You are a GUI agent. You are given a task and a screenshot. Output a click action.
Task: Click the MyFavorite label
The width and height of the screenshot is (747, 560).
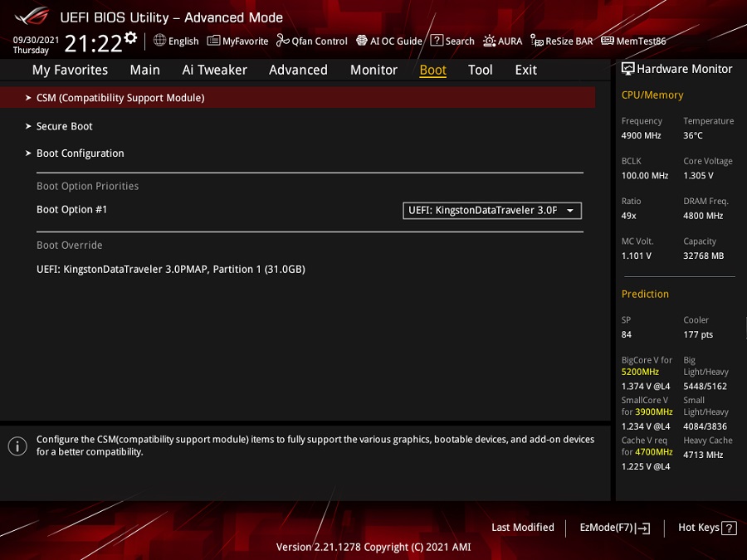click(x=246, y=41)
